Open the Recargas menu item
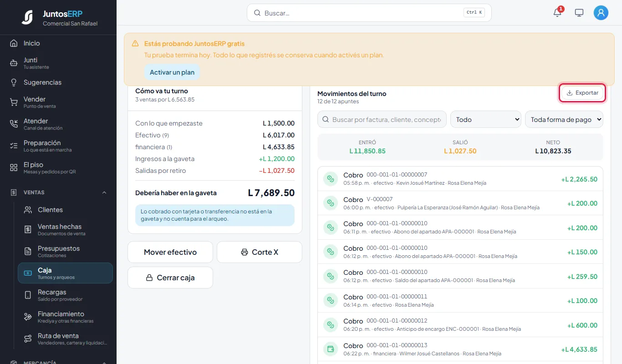Viewport: 622px width, 364px height. (65, 295)
